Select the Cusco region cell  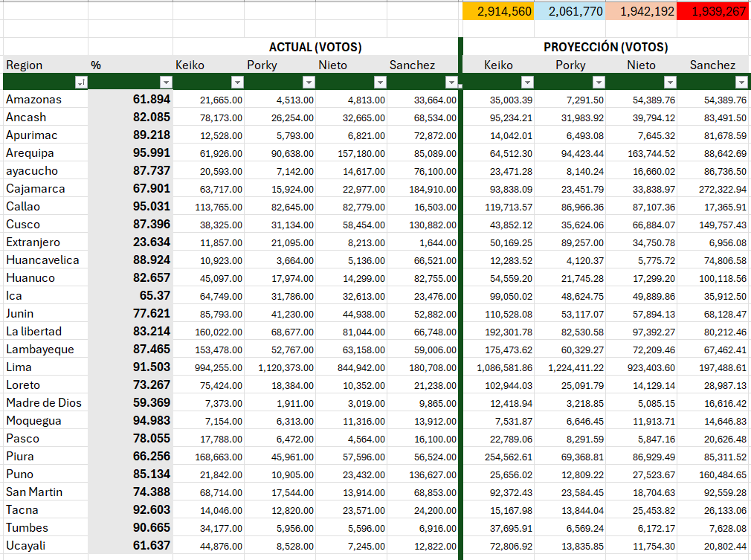45,224
